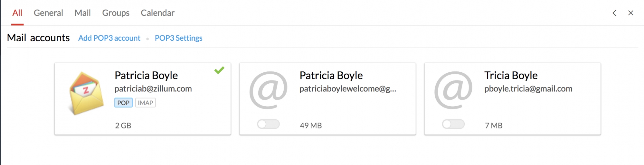Image resolution: width=644 pixels, height=165 pixels.
Task: Click the 49 MB storage label
Action: point(311,126)
